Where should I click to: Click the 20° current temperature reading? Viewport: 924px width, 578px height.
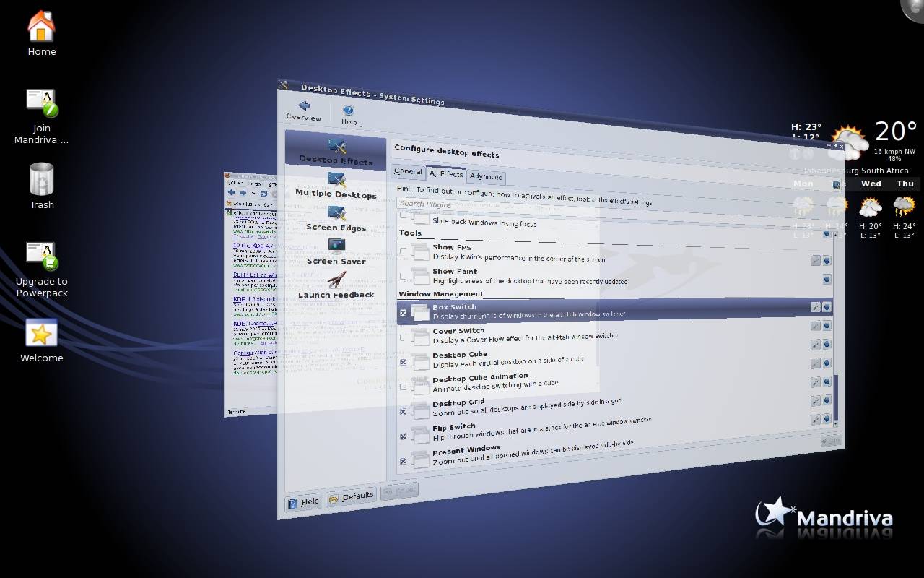tap(896, 131)
